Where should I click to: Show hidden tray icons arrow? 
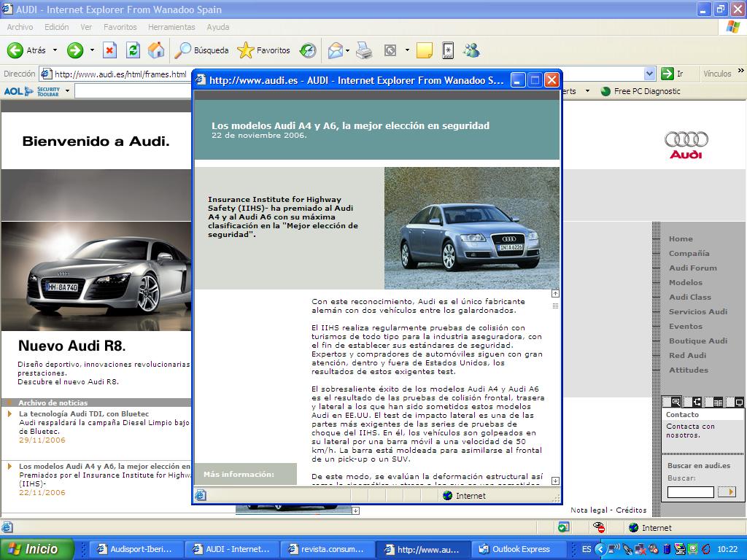click(x=600, y=549)
